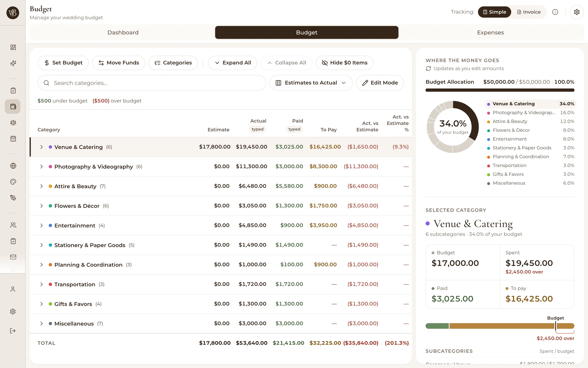The height and width of the screenshot is (368, 588).
Task: Open the Categories button
Action: (173, 63)
